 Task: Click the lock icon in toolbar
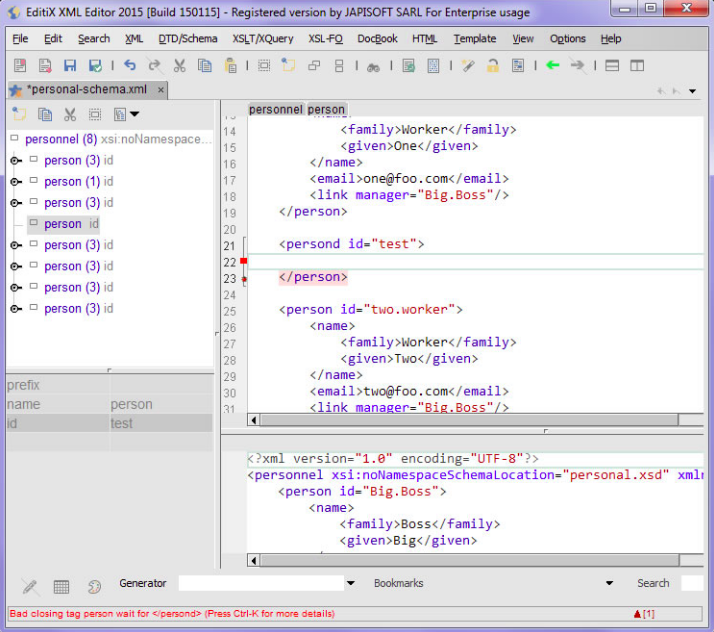(x=492, y=66)
